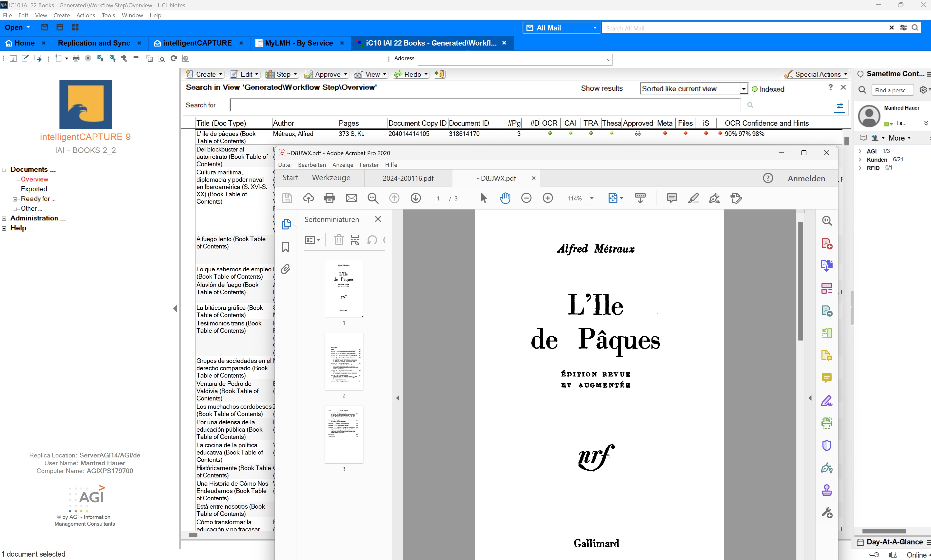Expand the Kunden contact group

pos(860,160)
